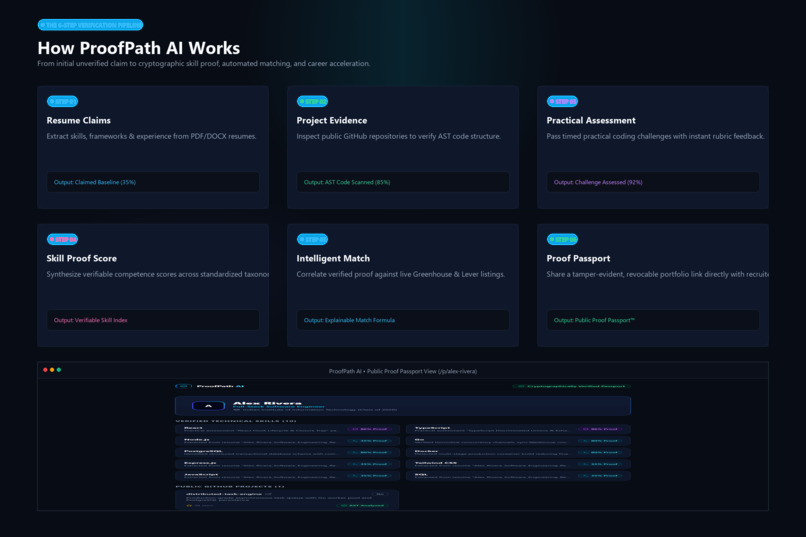
Task: Open the Proof Passport card title
Action: (578, 258)
